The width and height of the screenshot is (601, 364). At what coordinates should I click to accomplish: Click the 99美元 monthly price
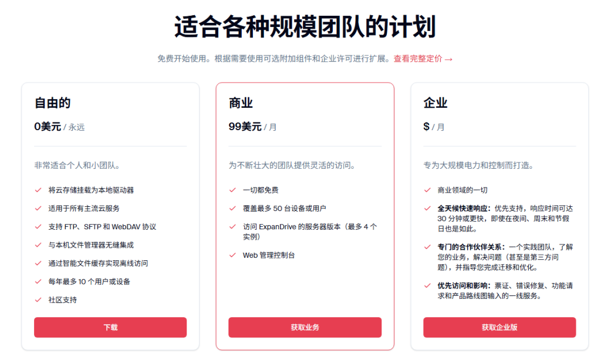click(245, 126)
